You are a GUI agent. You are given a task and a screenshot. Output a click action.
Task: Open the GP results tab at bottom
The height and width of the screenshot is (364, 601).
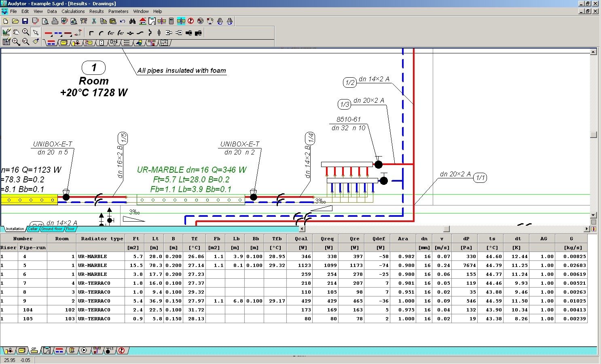click(x=34, y=350)
